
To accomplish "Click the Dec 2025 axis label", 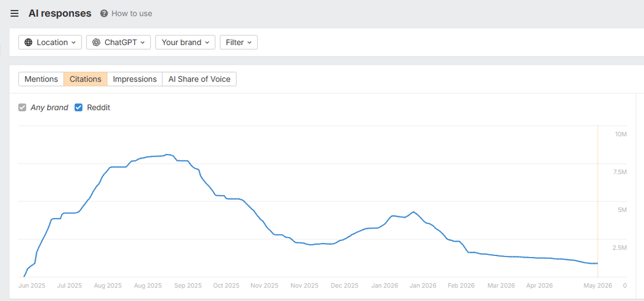I will tap(344, 285).
